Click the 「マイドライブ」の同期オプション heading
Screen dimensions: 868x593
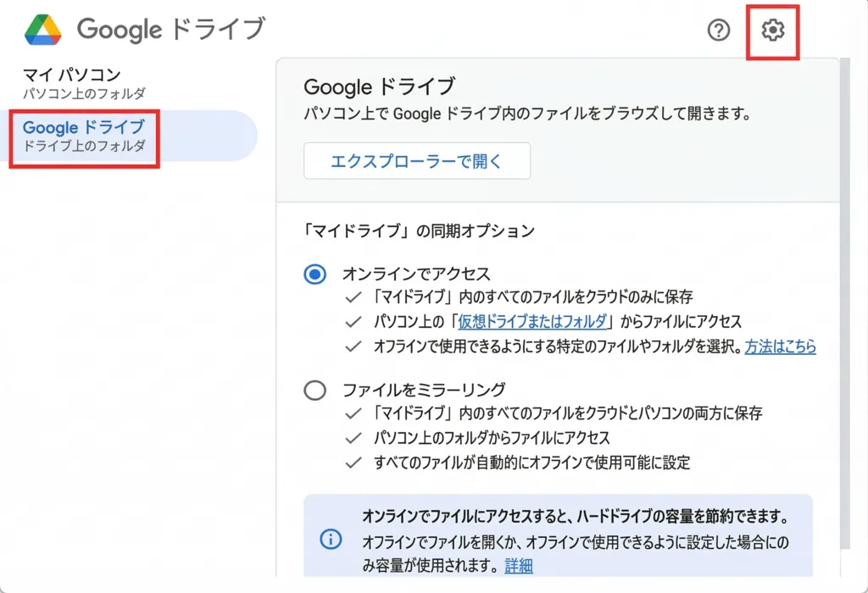pyautogui.click(x=419, y=230)
